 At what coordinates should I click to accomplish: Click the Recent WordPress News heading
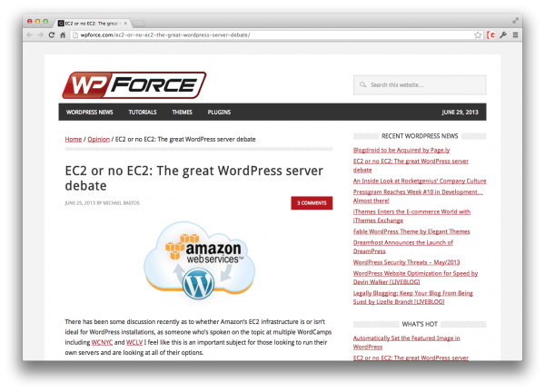coord(420,136)
